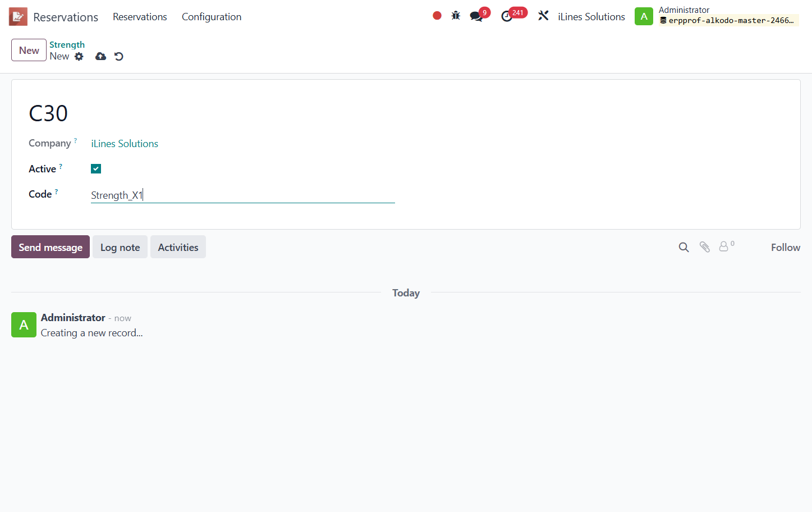Click the 'Creating a new record...' message
Viewport: 812px width, 512px height.
pos(91,333)
